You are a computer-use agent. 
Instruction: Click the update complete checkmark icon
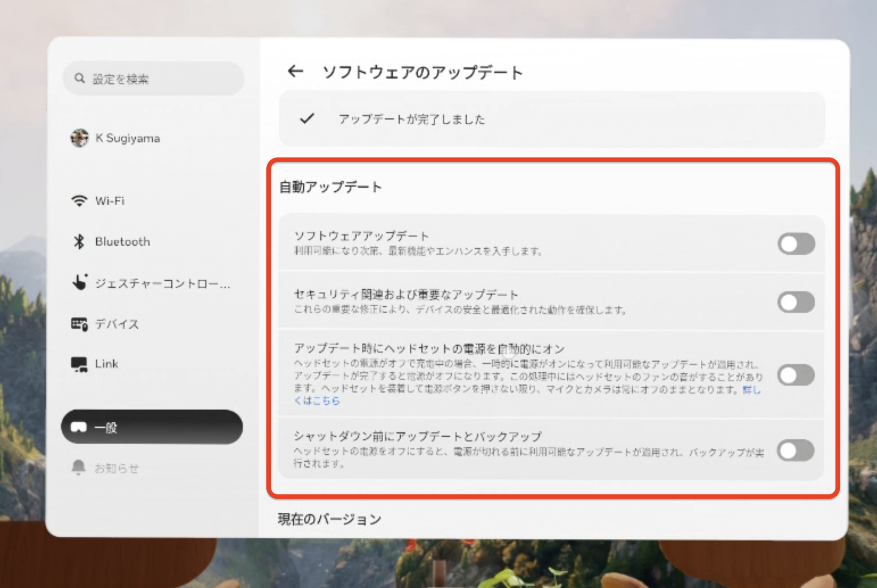[307, 119]
